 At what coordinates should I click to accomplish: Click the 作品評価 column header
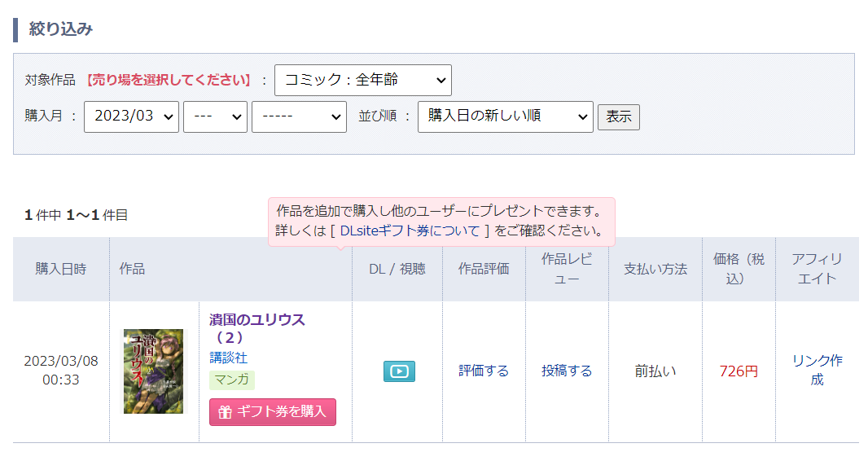[484, 269]
